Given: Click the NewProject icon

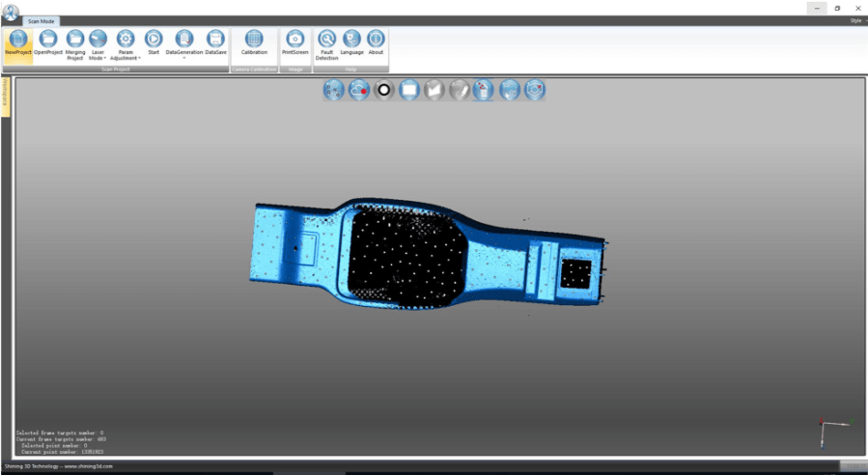Looking at the screenshot, I should 17,43.
